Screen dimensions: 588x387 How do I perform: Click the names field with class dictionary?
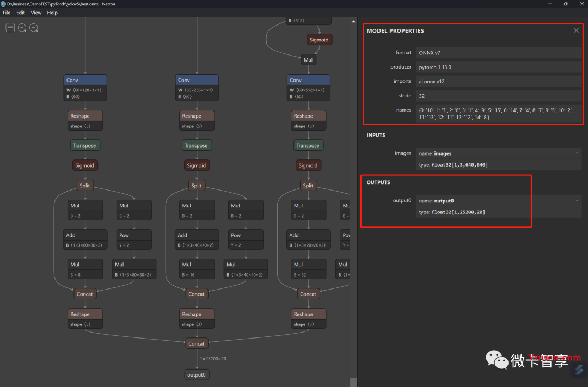tap(499, 114)
